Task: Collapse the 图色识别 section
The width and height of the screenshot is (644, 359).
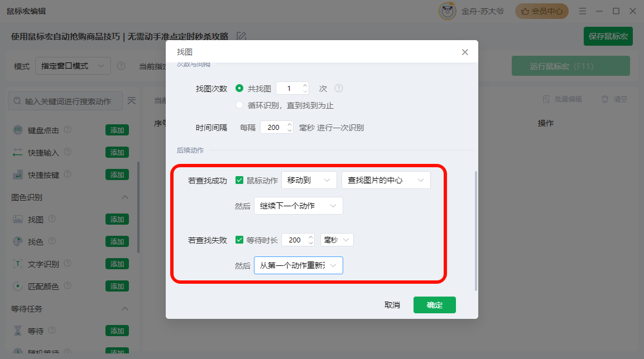Action: 125,197
